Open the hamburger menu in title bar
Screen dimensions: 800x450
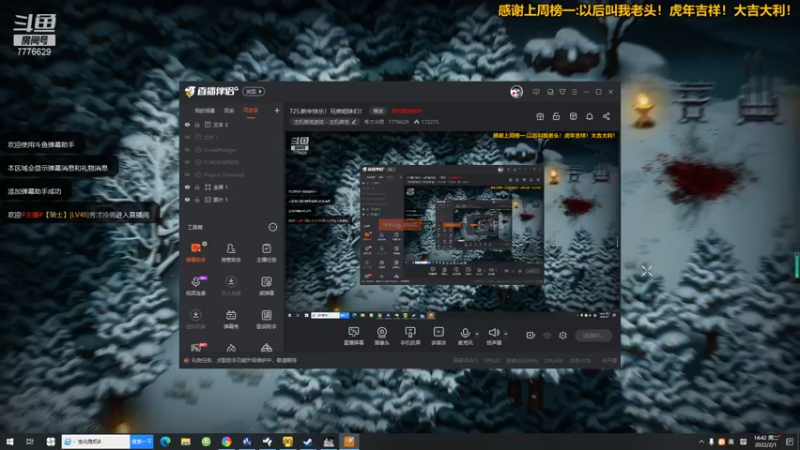click(x=574, y=92)
